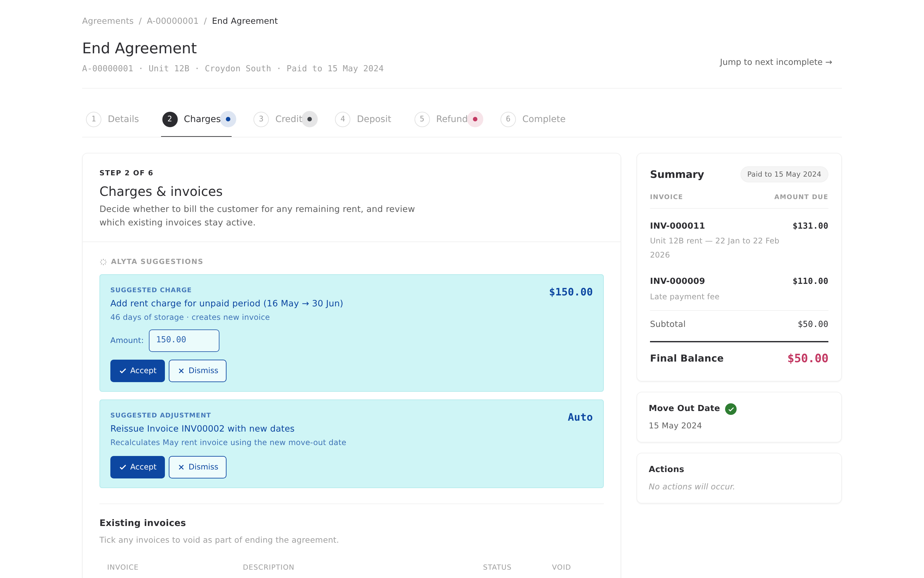924x578 pixels.
Task: Dismiss the Reissue Invoice INV00002 adjustment
Action: coord(197,467)
